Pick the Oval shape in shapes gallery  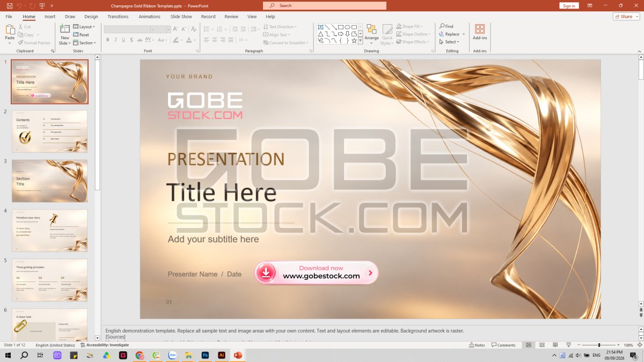point(347,27)
